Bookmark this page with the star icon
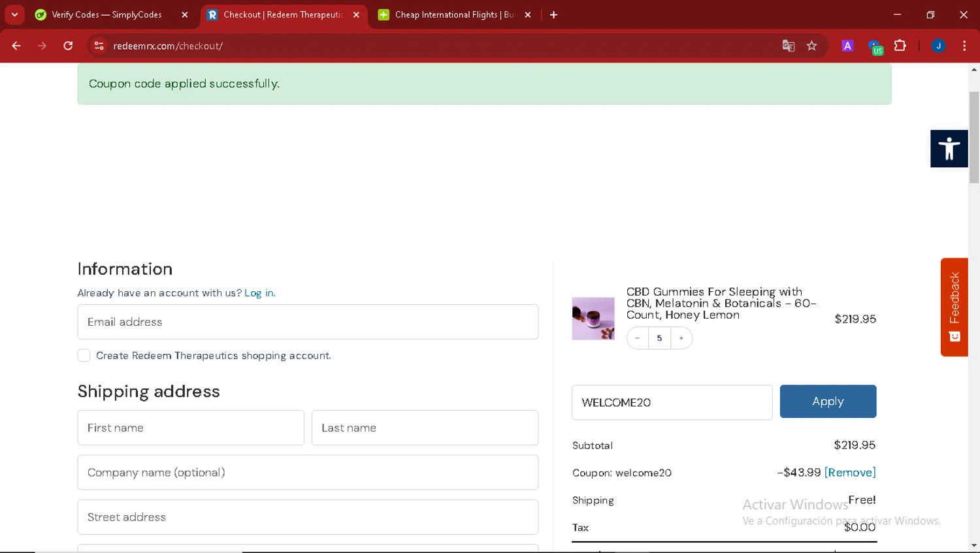Image resolution: width=980 pixels, height=553 pixels. tap(811, 46)
